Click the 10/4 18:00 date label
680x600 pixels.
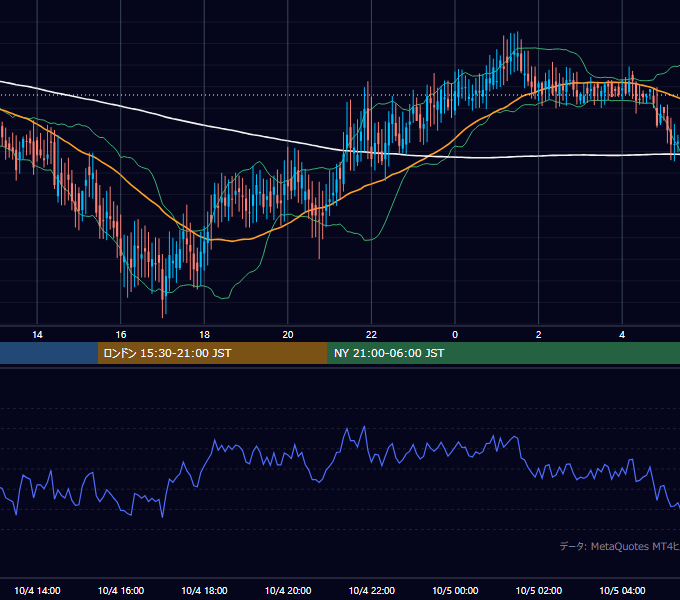click(204, 590)
